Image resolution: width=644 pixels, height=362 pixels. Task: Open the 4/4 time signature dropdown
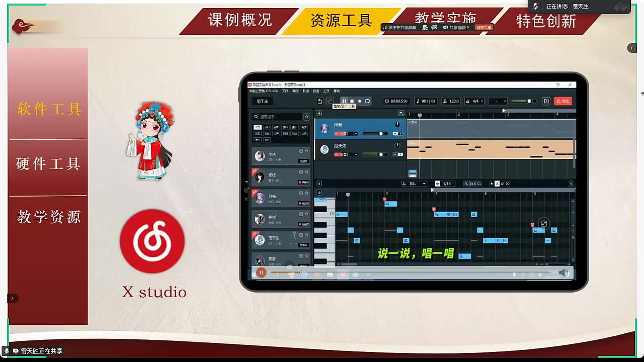pos(474,101)
